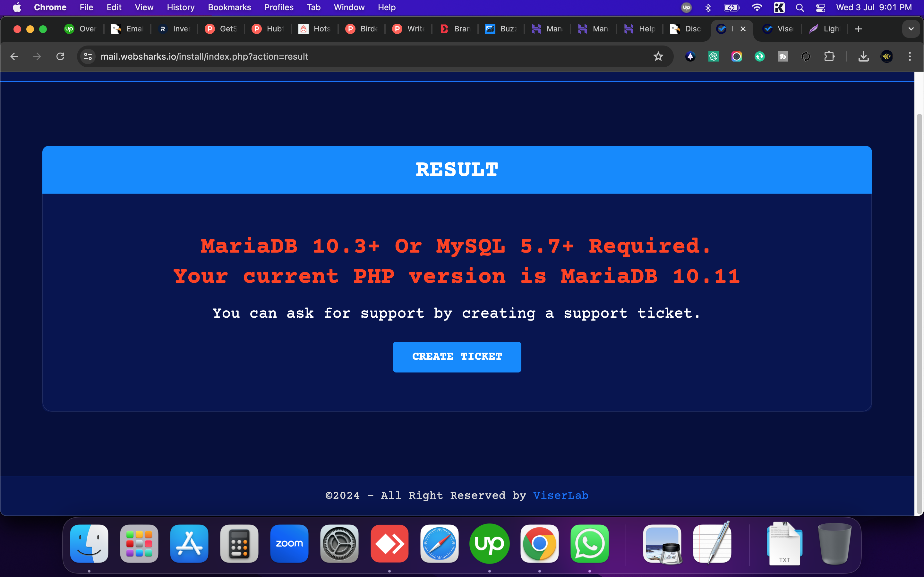Open Wi-Fi status in menu bar
924x577 pixels.
click(x=757, y=8)
